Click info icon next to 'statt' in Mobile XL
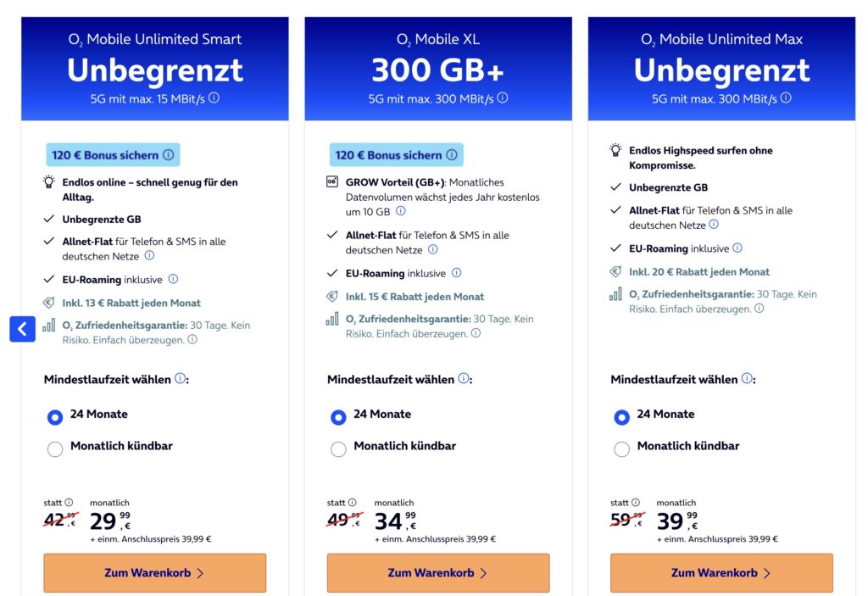Viewport: 868px width, 596px height. tap(353, 503)
